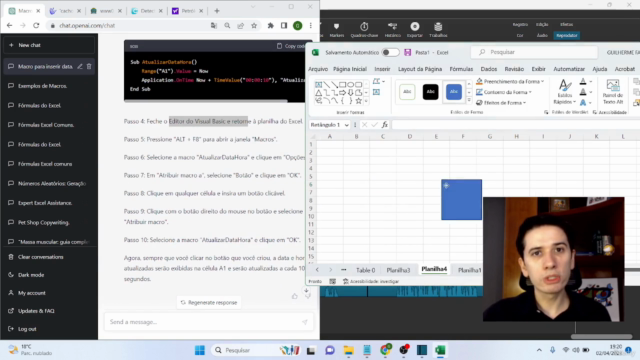
Task: Open Efeitos de Forma dropdown
Action: pyautogui.click(x=501, y=103)
